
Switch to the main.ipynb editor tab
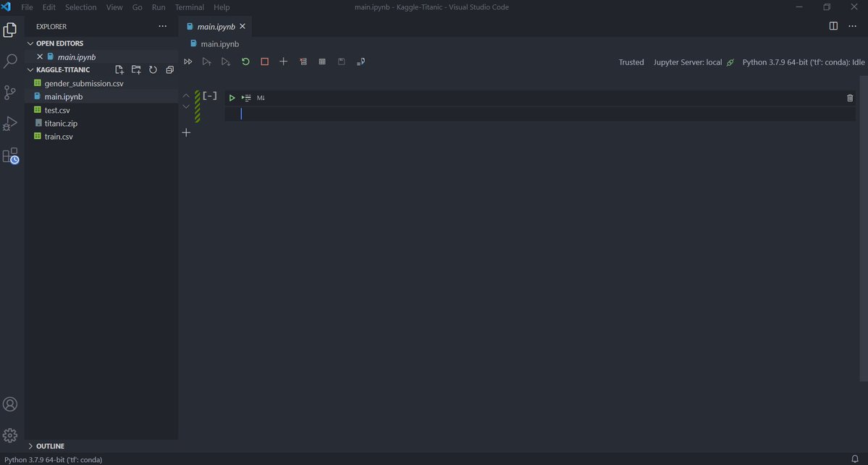pos(216,27)
